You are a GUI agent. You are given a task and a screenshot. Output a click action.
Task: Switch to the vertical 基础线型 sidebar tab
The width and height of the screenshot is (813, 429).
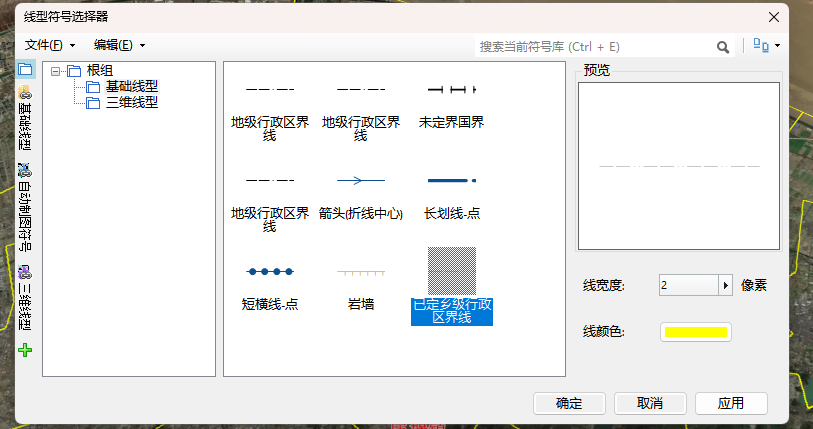25,118
